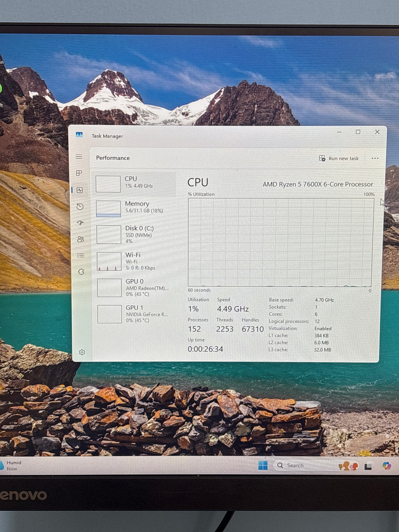
Task: Maximize the Task Manager window
Action: [358, 132]
